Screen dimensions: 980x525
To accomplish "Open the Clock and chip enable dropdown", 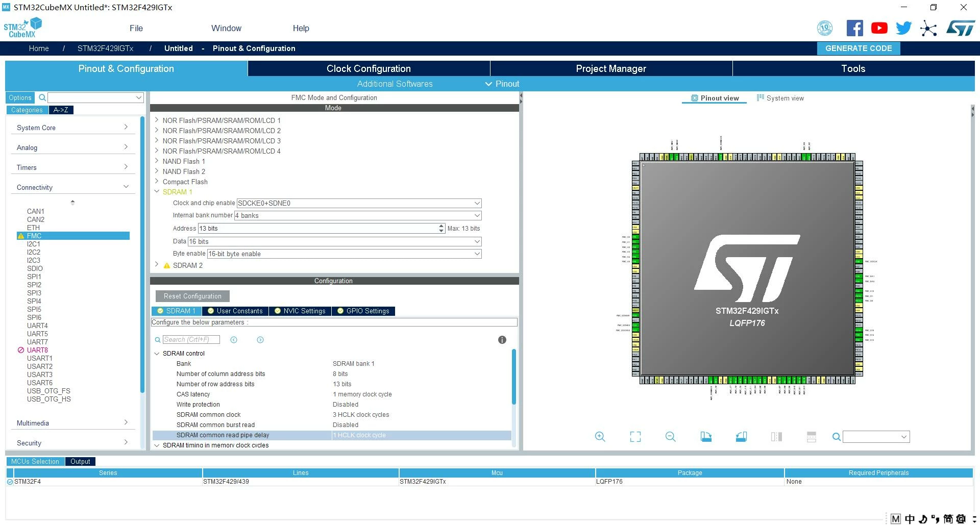I will click(359, 203).
